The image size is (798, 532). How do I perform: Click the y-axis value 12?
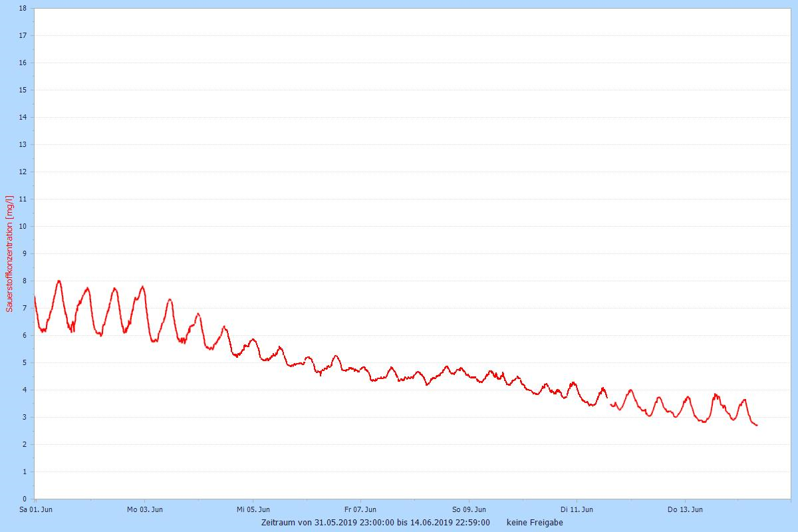[x=23, y=172]
